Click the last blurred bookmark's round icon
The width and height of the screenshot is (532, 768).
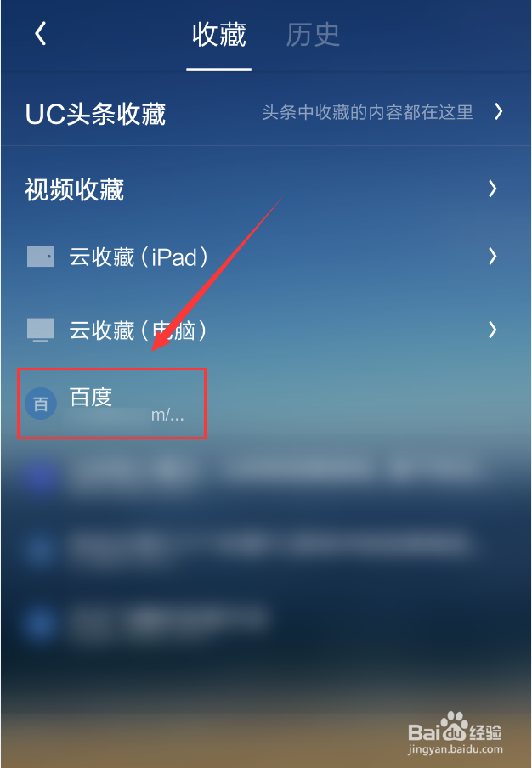coord(41,624)
